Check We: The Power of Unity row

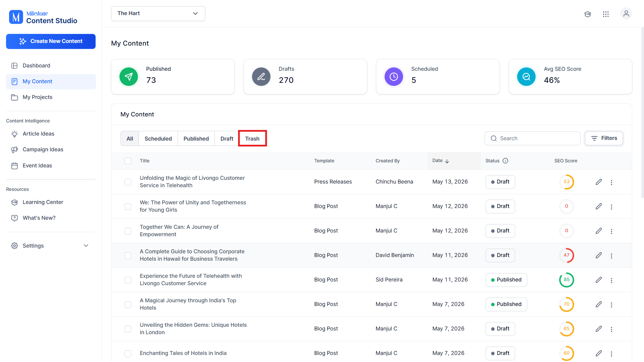pyautogui.click(x=128, y=207)
